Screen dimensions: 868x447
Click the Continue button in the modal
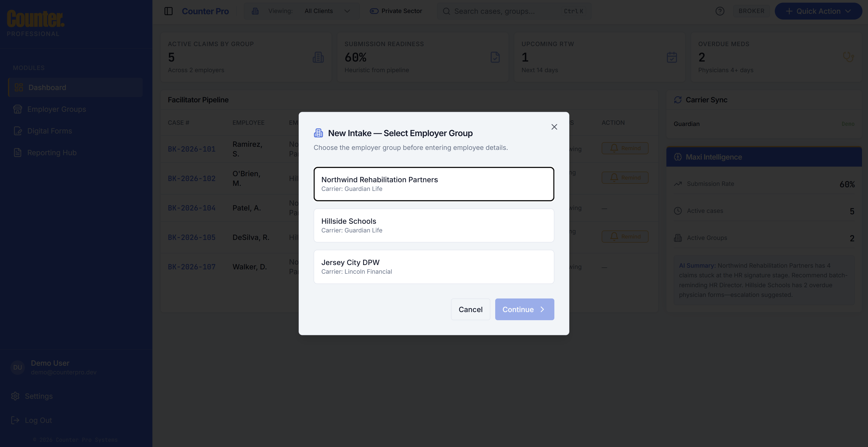coord(524,309)
